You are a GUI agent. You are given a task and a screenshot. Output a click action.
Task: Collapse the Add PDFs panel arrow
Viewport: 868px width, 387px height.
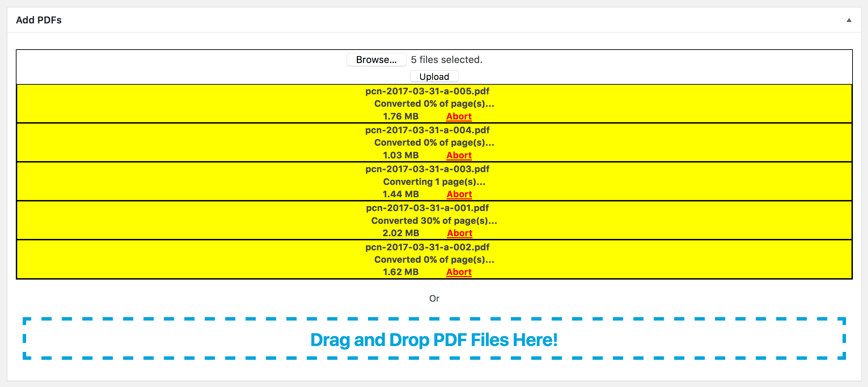point(849,20)
